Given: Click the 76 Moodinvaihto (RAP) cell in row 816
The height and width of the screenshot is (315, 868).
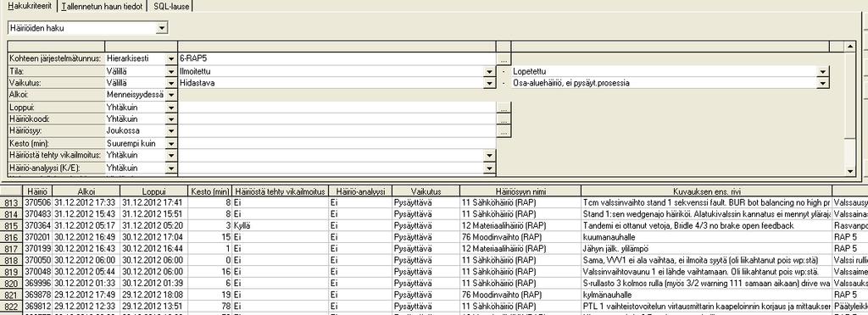Looking at the screenshot, I should click(520, 237).
